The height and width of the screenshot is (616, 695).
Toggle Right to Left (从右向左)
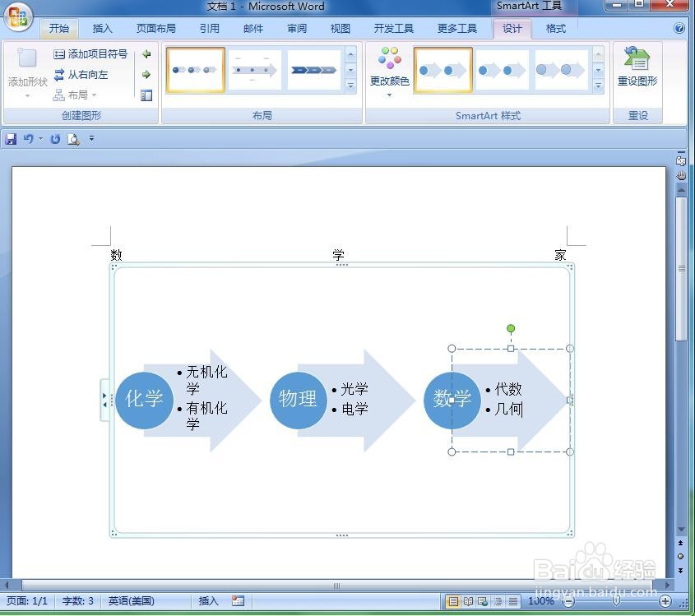pos(81,75)
